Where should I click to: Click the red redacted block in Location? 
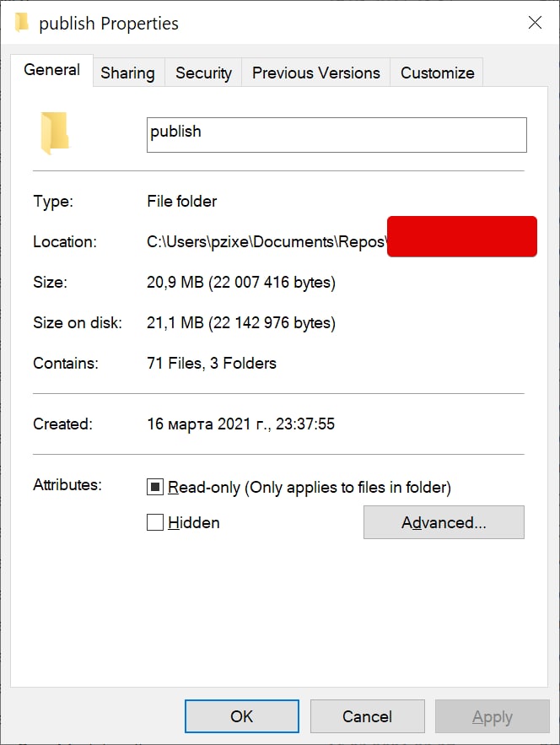pos(462,236)
